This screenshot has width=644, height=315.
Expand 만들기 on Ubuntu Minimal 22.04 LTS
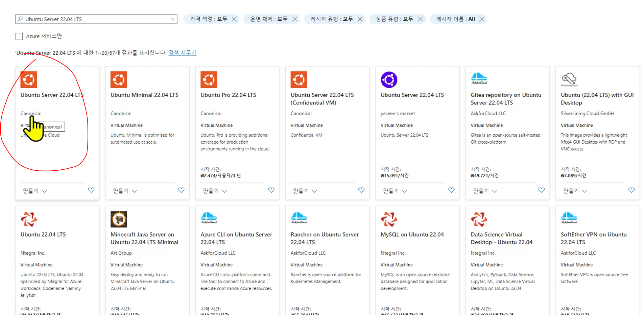pos(125,191)
